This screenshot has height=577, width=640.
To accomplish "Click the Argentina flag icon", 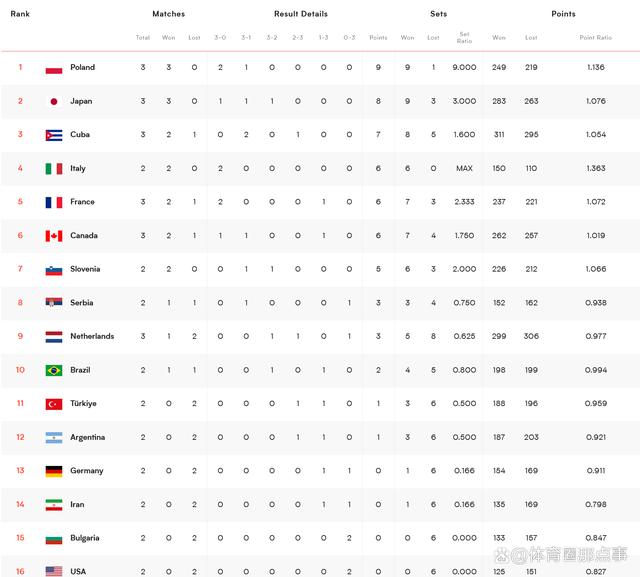I will point(54,438).
